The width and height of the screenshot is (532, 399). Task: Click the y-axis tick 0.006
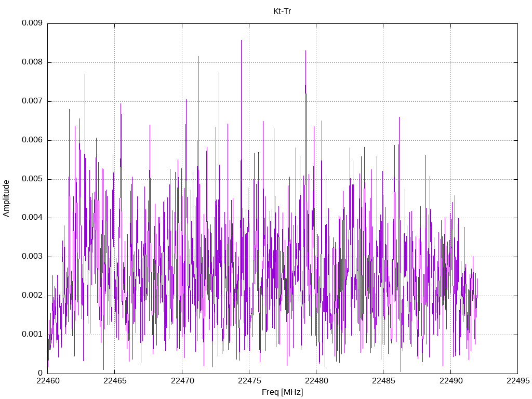tap(32, 140)
